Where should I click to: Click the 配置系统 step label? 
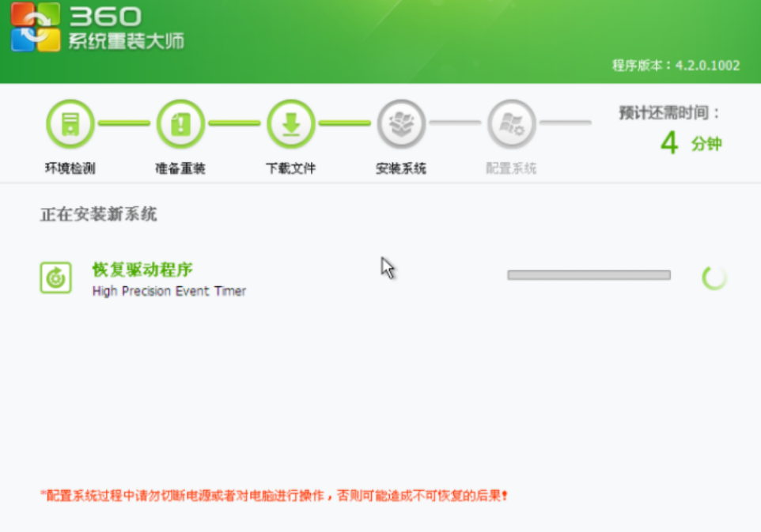tap(512, 168)
